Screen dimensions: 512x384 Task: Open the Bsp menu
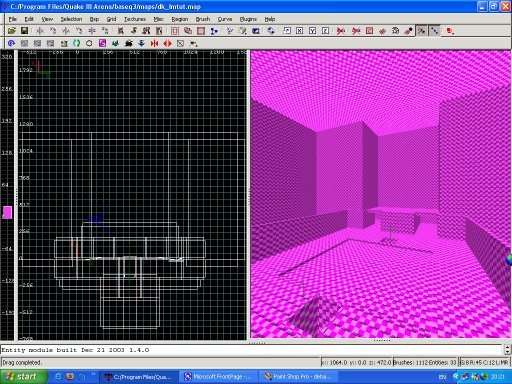[94, 19]
